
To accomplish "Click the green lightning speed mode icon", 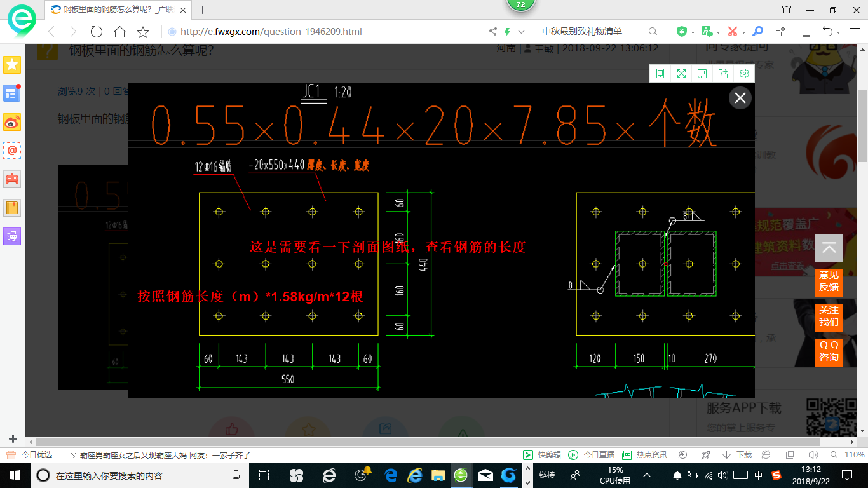I will 507,32.
